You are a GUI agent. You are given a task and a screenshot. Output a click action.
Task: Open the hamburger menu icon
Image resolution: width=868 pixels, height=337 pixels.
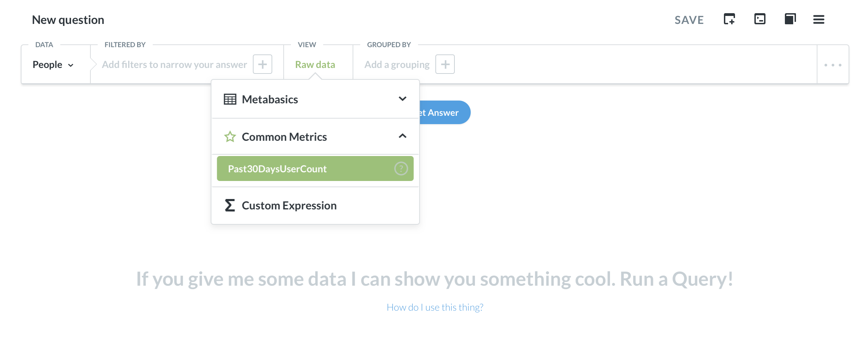(x=819, y=19)
